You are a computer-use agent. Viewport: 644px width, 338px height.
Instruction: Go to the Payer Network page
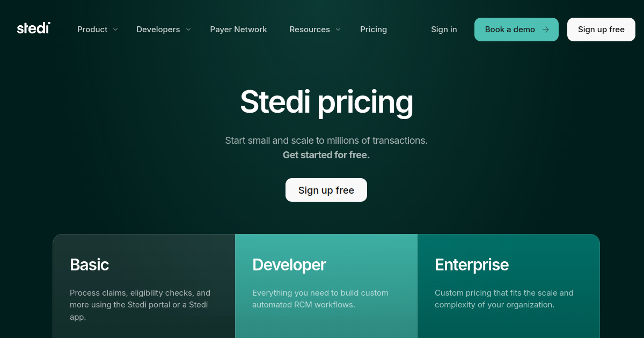(238, 30)
